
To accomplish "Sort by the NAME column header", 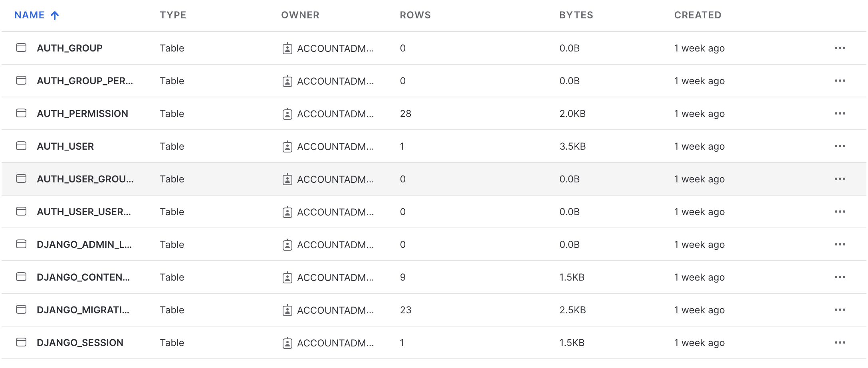I will click(x=29, y=15).
